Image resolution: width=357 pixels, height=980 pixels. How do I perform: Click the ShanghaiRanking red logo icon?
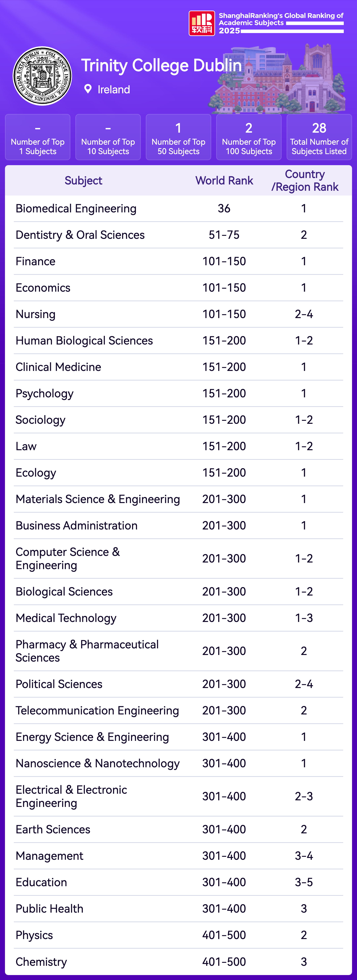pyautogui.click(x=202, y=23)
